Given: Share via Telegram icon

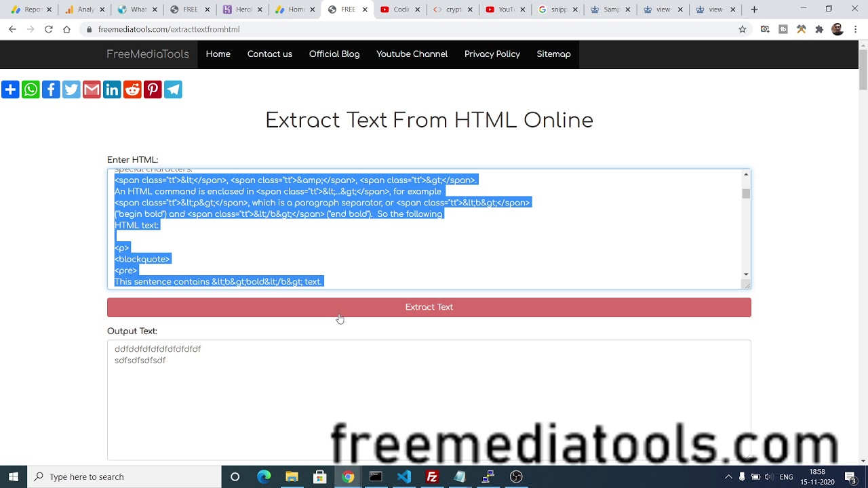Looking at the screenshot, I should click(173, 89).
